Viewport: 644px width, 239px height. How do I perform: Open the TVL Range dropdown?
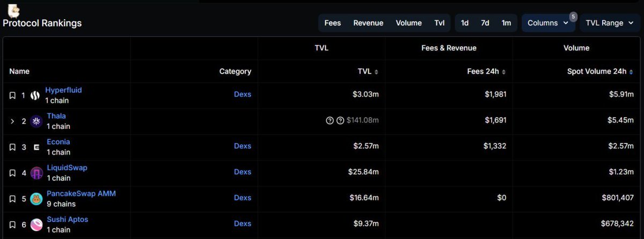click(x=610, y=23)
